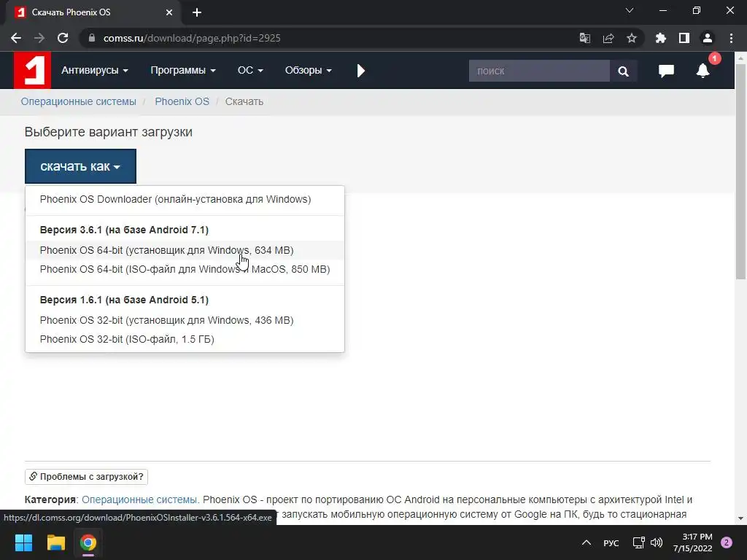This screenshot has width=747, height=560.
Task: Switch input language РУС
Action: point(611,542)
